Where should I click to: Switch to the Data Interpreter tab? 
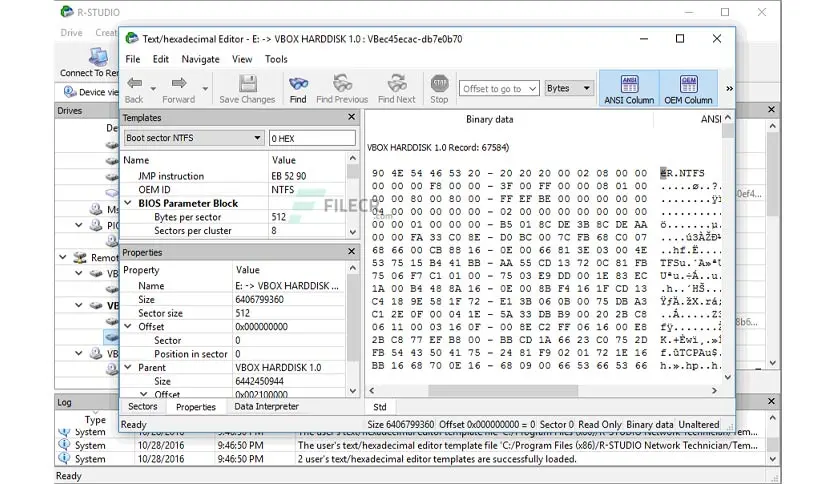click(266, 407)
